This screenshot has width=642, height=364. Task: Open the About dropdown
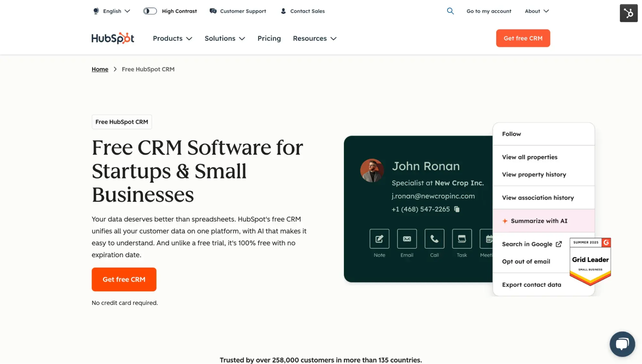537,11
